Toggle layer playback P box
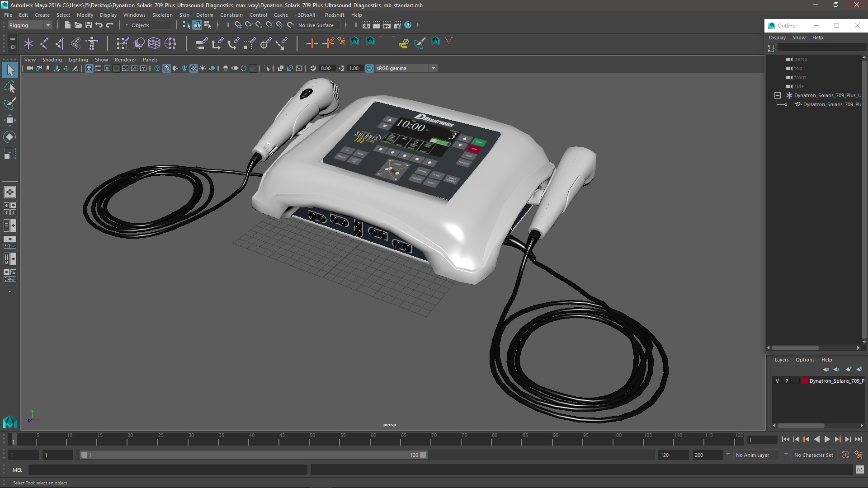Screen dimensions: 868x488 coord(787,381)
